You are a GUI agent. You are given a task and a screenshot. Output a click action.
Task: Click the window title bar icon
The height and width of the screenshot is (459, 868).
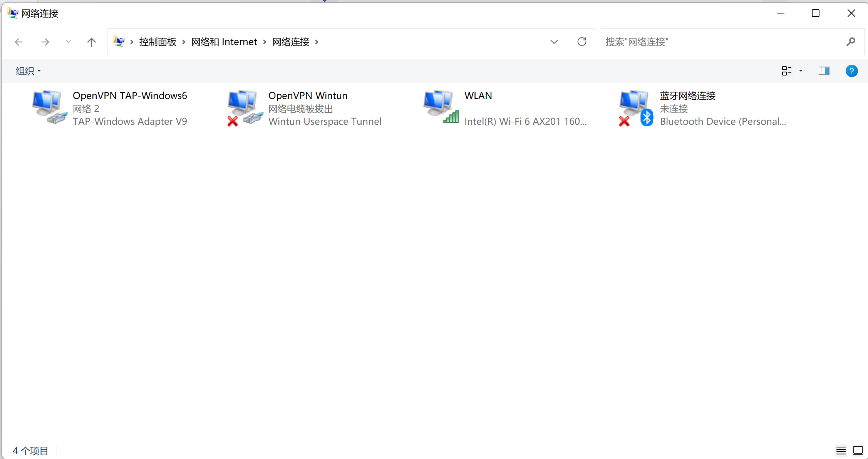(13, 13)
